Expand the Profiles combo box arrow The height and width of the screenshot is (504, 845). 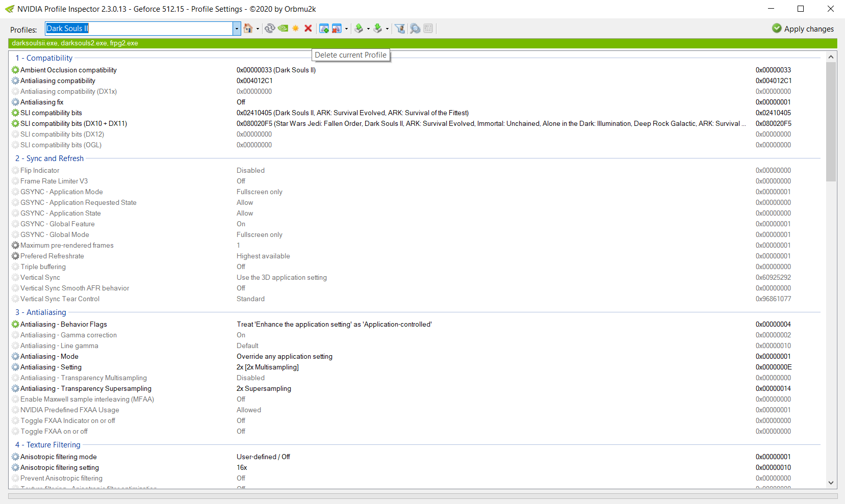(x=237, y=29)
